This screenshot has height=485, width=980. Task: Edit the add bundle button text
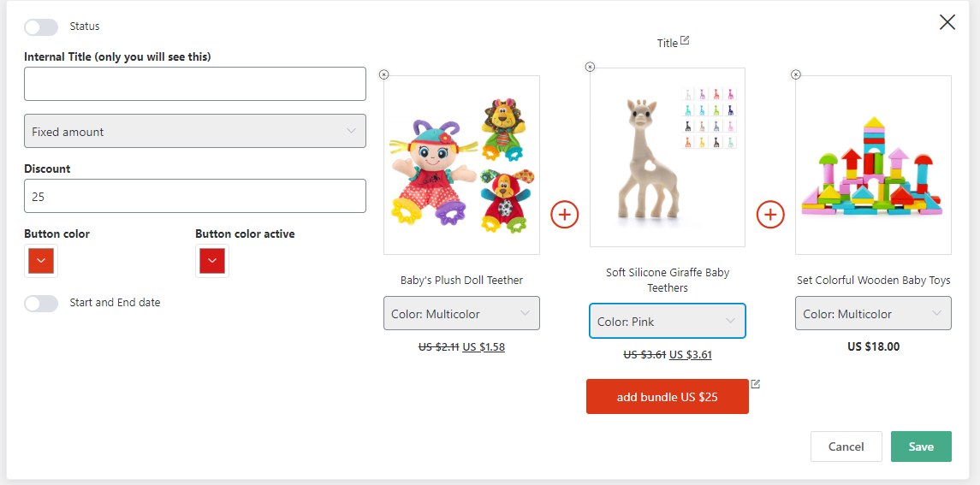pos(756,384)
